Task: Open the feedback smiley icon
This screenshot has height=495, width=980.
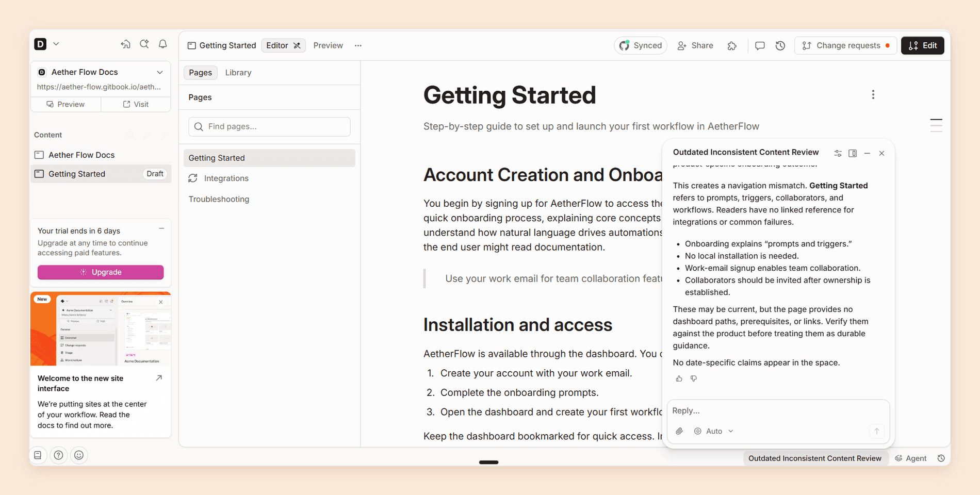Action: coord(79,455)
